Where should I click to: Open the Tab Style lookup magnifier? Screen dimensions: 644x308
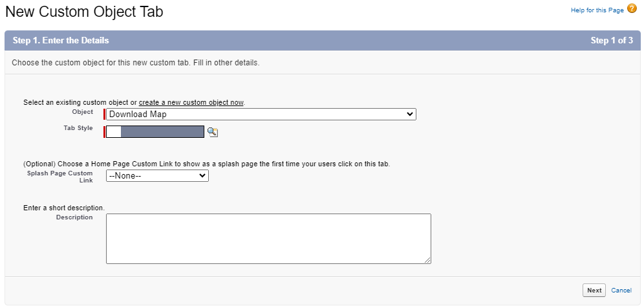pyautogui.click(x=212, y=132)
